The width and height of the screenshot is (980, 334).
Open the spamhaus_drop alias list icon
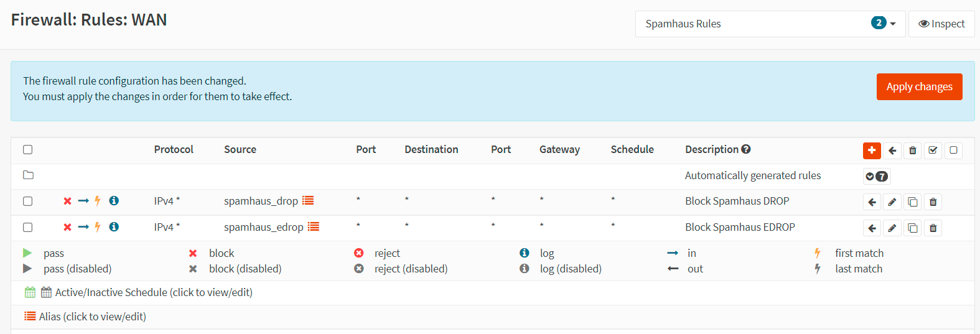(x=308, y=200)
